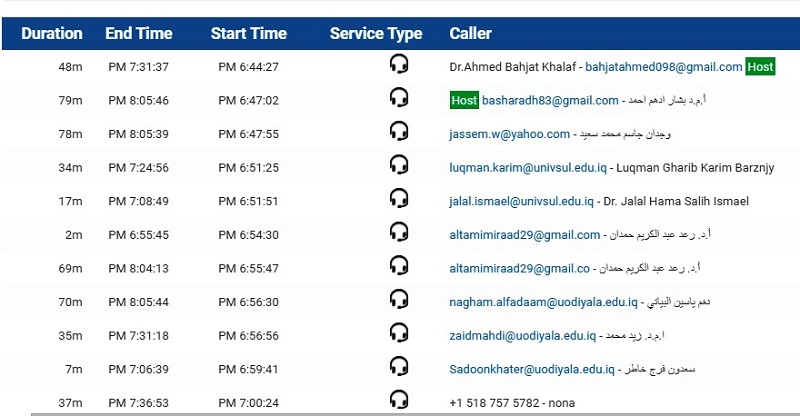This screenshot has width=800, height=416.
Task: Open jalal.ismael@univsul.edu.iq email link
Action: pos(521,201)
